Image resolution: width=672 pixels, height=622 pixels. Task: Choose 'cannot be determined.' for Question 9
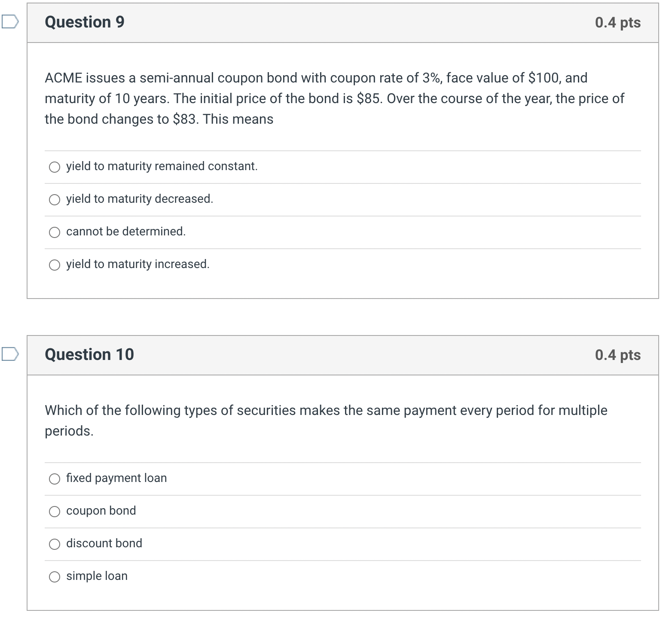(54, 232)
